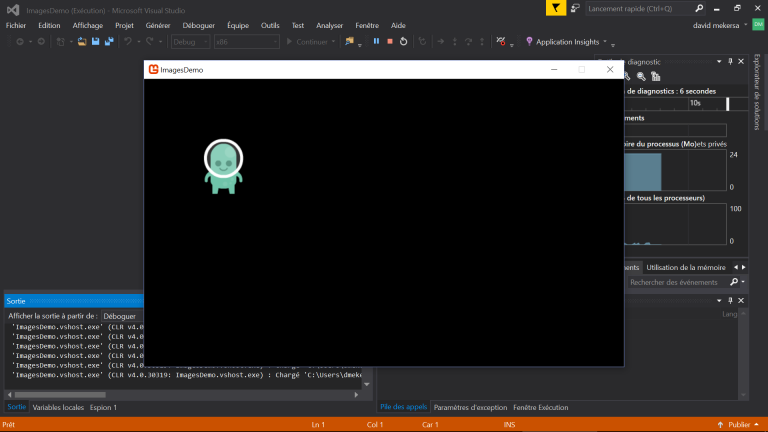Click the Undo toolbar icon
Viewport: 768px width, 432px height.
click(x=128, y=42)
